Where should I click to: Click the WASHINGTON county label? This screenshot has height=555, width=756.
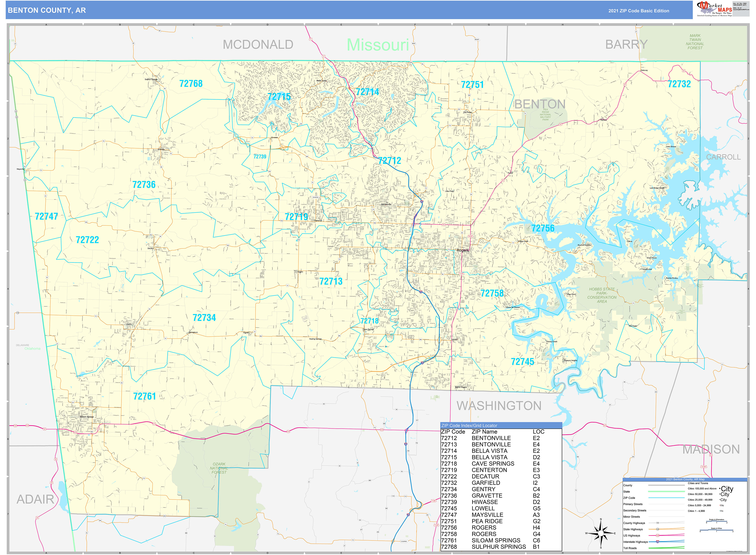[499, 406]
